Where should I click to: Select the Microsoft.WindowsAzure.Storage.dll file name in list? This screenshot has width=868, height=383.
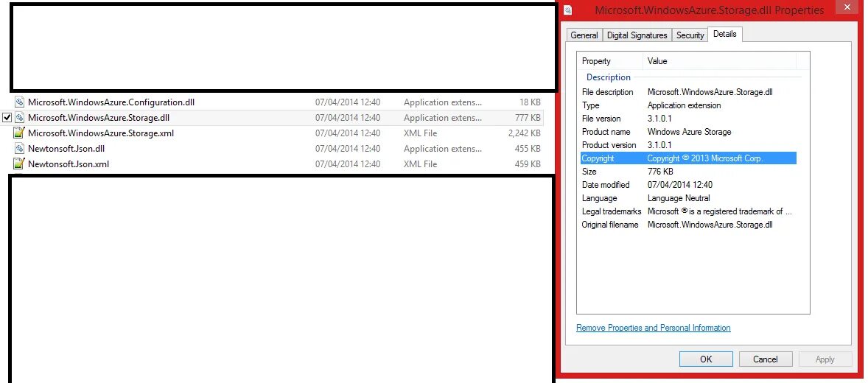tap(99, 118)
